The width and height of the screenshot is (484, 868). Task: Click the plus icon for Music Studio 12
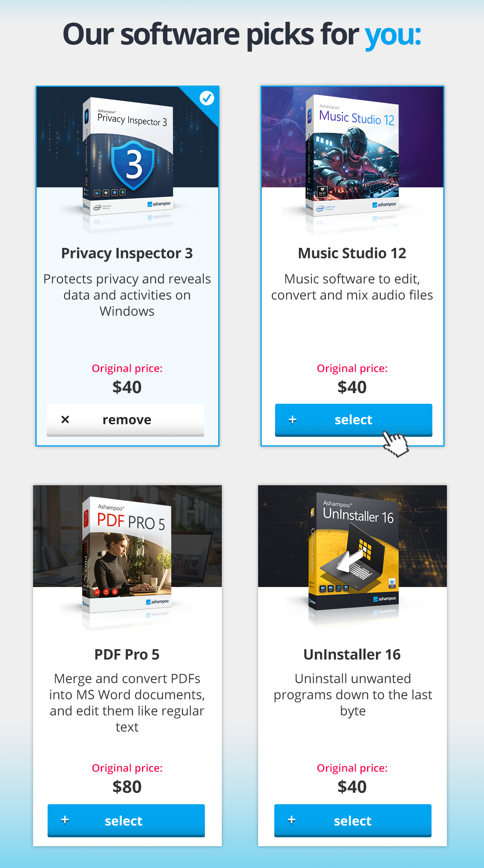pyautogui.click(x=292, y=420)
